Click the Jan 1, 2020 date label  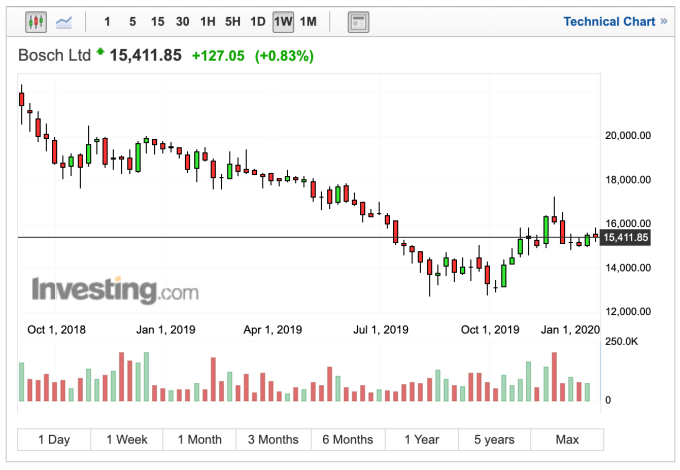pyautogui.click(x=570, y=330)
